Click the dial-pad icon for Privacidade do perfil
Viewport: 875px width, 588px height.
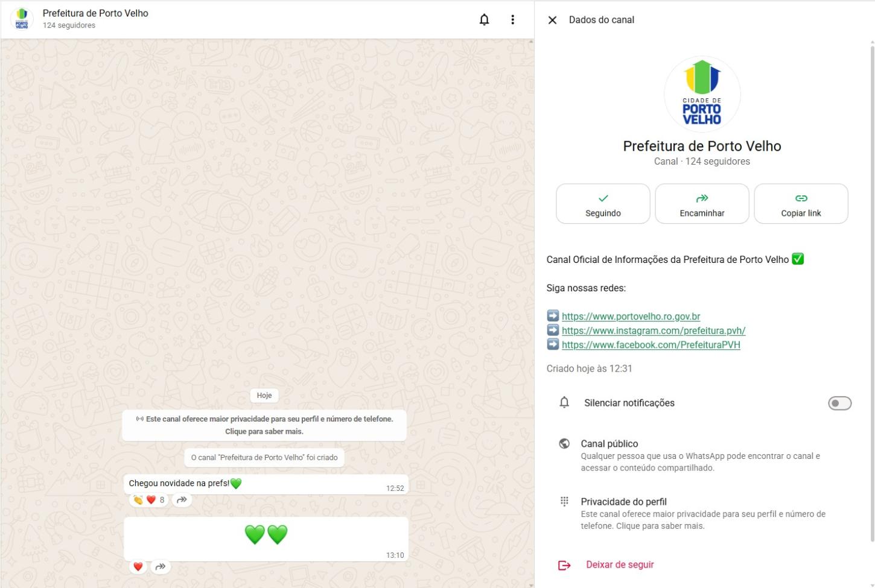[x=564, y=501]
